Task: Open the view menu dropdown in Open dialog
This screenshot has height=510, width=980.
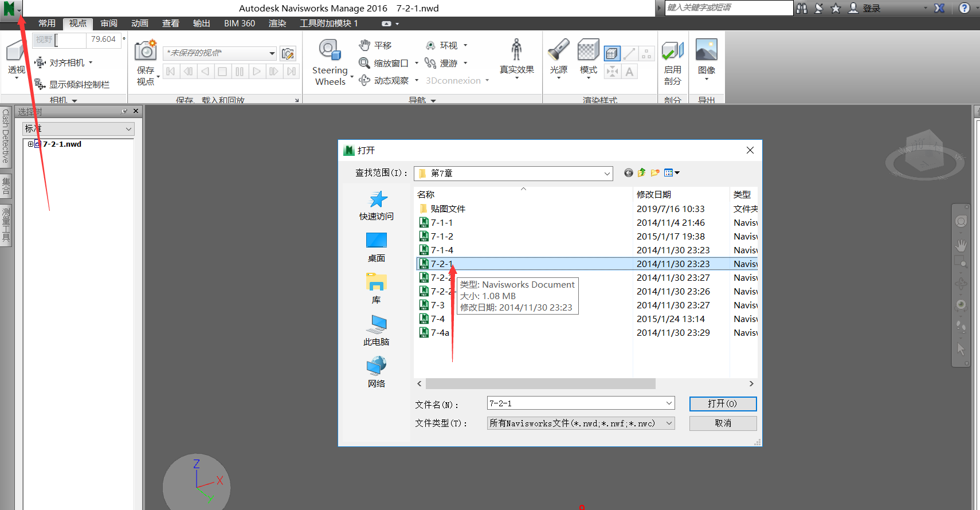Action: (672, 172)
